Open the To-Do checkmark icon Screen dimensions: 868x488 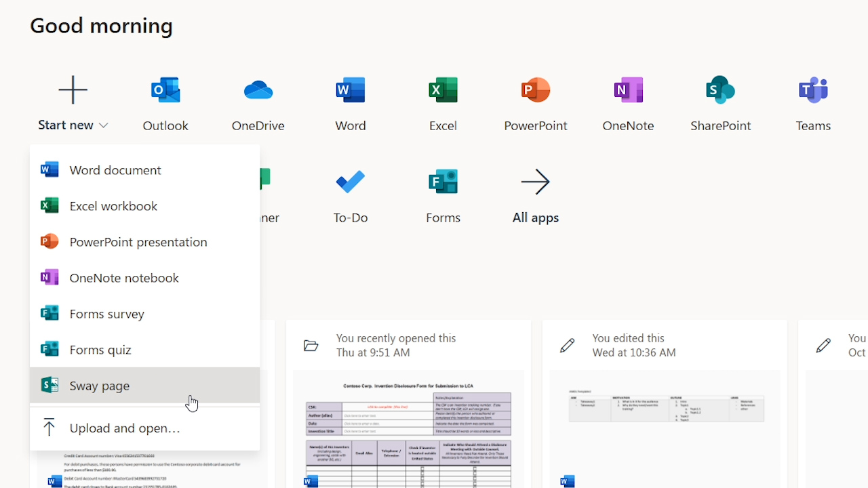[x=351, y=182]
